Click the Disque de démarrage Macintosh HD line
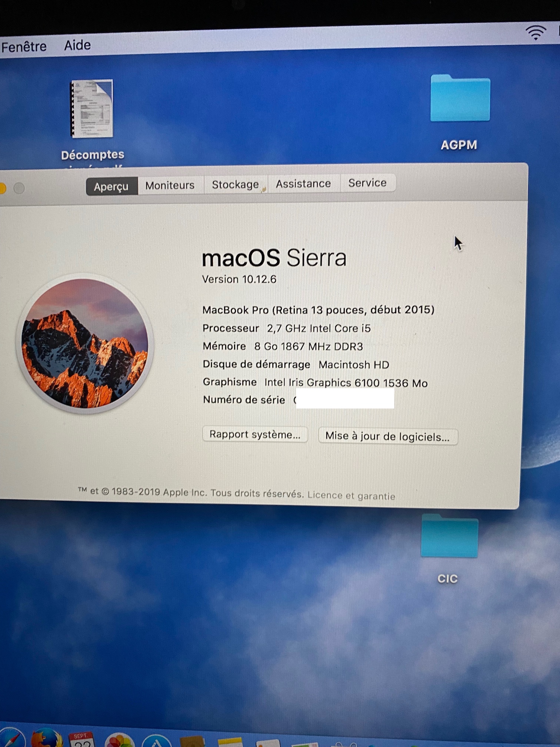 click(x=296, y=365)
